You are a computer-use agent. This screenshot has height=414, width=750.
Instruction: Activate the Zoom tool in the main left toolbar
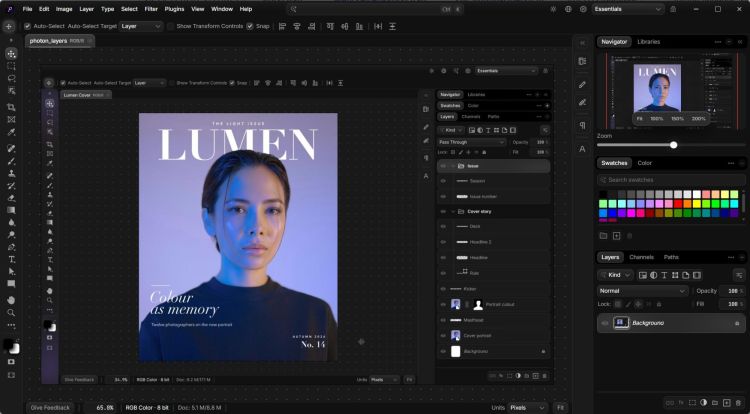tap(11, 312)
